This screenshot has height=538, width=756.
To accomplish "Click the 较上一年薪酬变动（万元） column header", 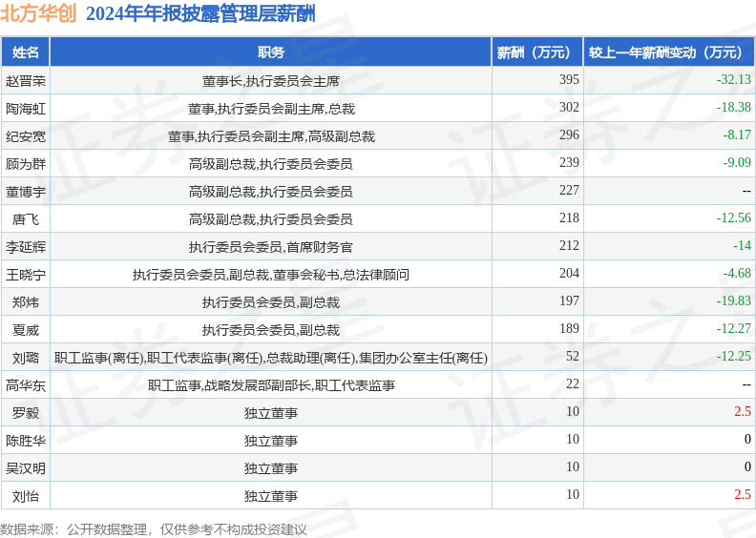I will [669, 52].
